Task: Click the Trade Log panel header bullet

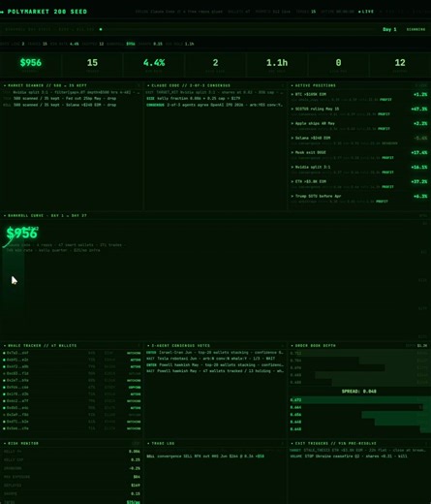Action: [x=148, y=443]
